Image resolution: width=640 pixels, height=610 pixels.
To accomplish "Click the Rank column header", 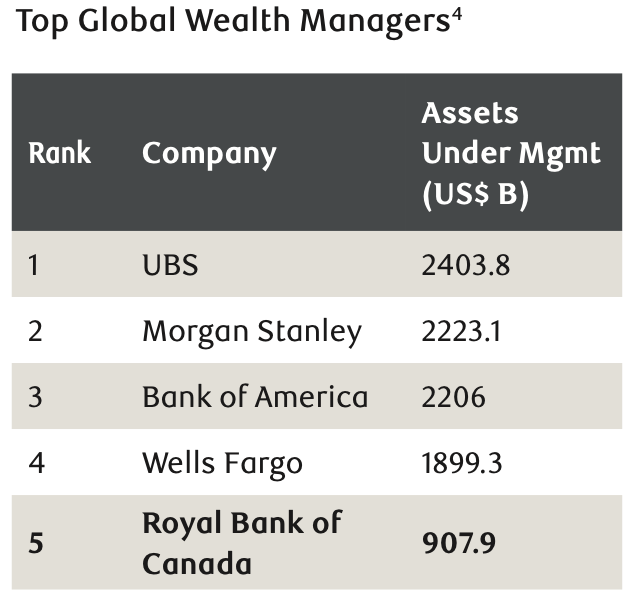I will 59,153.
